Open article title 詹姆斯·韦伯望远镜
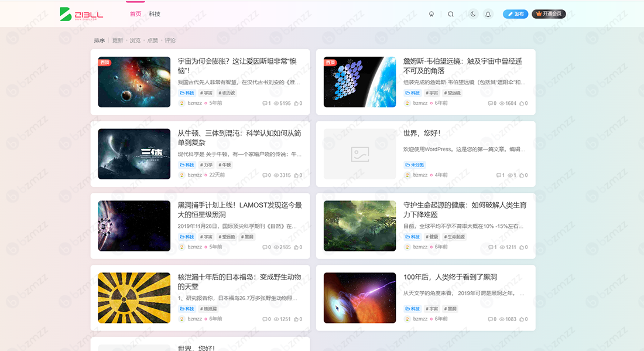Screen dimensions: 644x351 (463, 66)
